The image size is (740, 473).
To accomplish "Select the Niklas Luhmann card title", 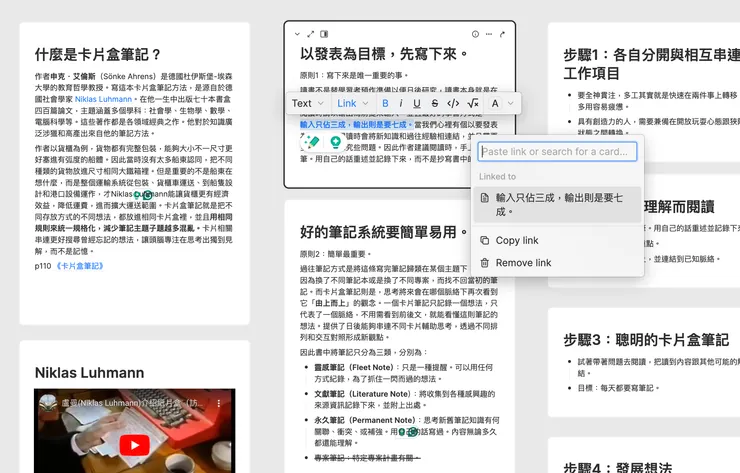I will pyautogui.click(x=89, y=373).
